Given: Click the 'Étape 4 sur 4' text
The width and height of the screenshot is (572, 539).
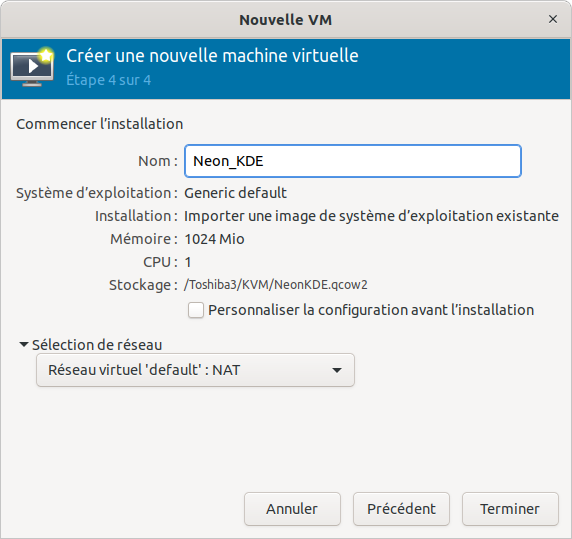Looking at the screenshot, I should coord(109,80).
